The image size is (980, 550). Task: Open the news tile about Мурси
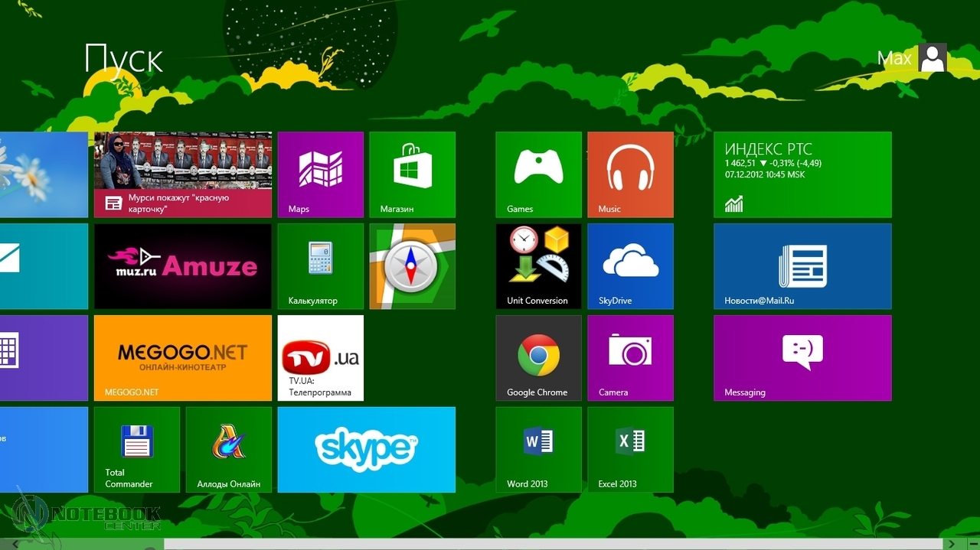click(x=183, y=174)
